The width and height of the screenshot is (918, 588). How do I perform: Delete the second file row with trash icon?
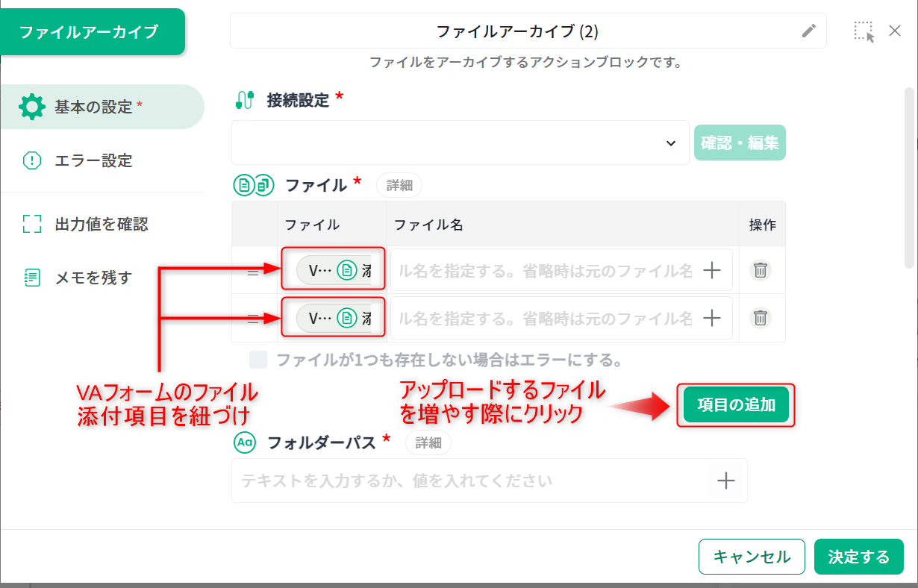pyautogui.click(x=760, y=318)
